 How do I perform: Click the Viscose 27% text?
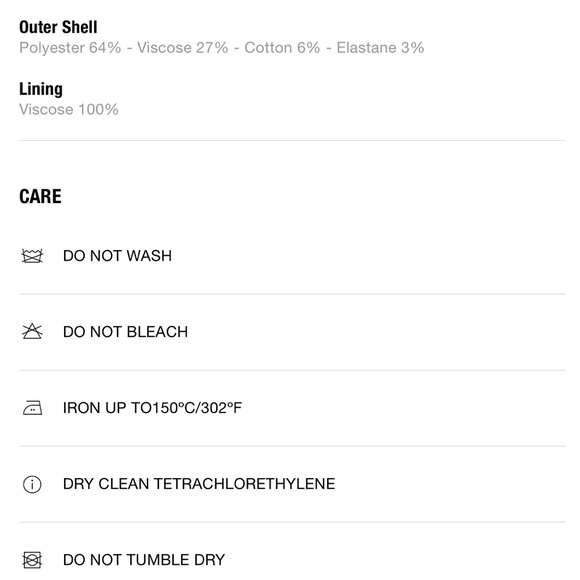183,48
